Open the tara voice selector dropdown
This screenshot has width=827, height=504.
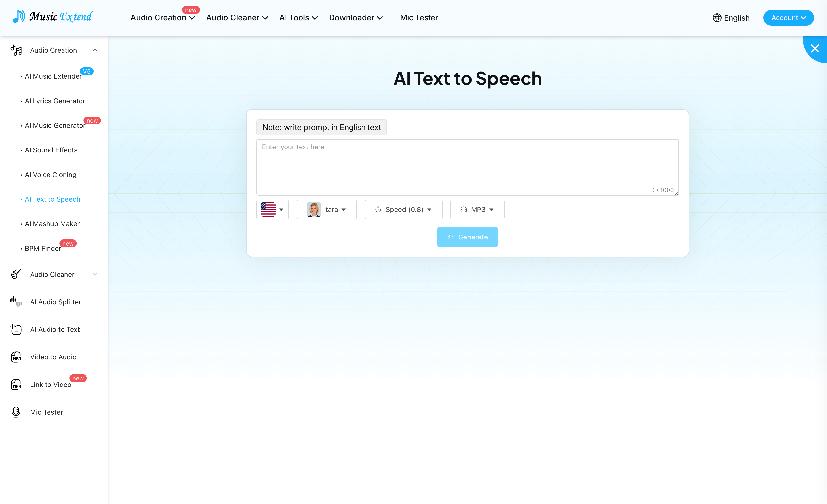pyautogui.click(x=326, y=209)
